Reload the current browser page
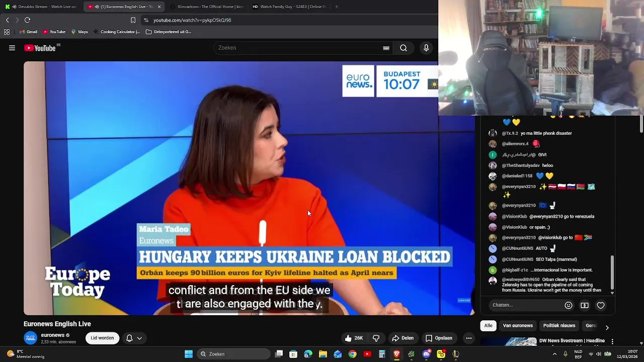The height and width of the screenshot is (362, 644). 27,20
